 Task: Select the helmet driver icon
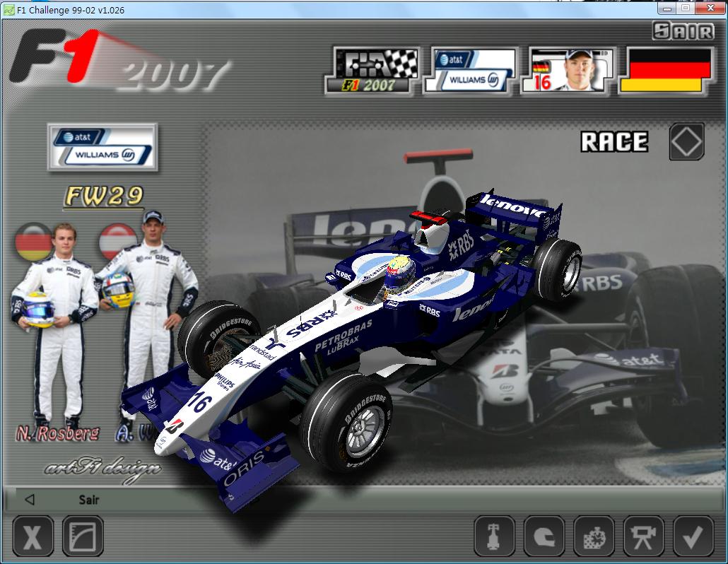[x=544, y=536]
